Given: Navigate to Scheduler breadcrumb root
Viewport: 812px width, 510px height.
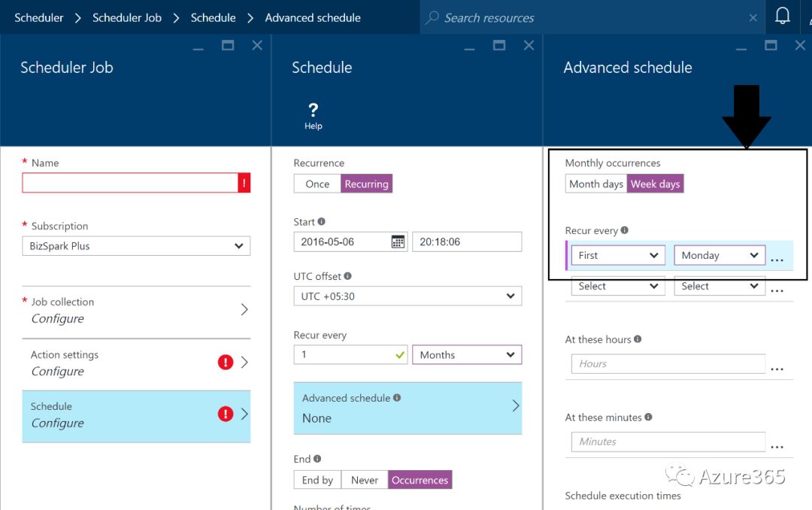Looking at the screenshot, I should click(x=39, y=17).
